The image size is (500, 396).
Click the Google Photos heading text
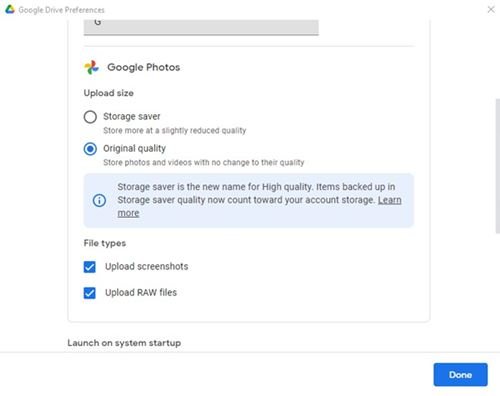[144, 67]
